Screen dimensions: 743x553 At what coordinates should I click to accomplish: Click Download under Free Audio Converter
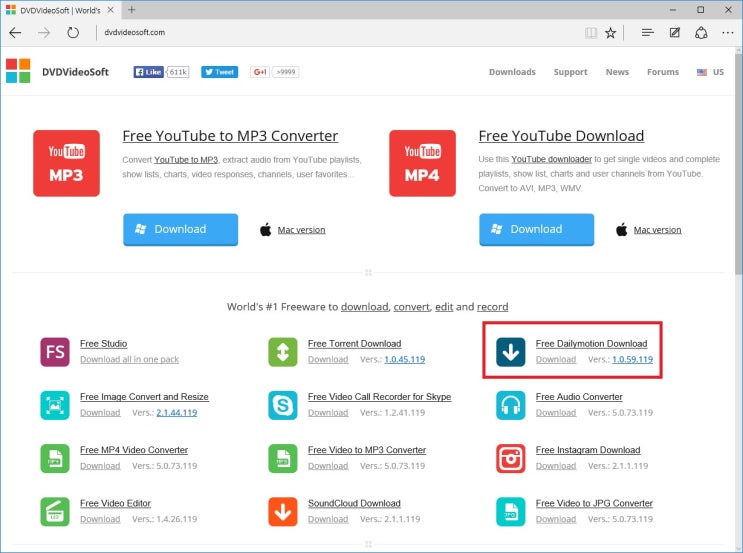pos(556,413)
